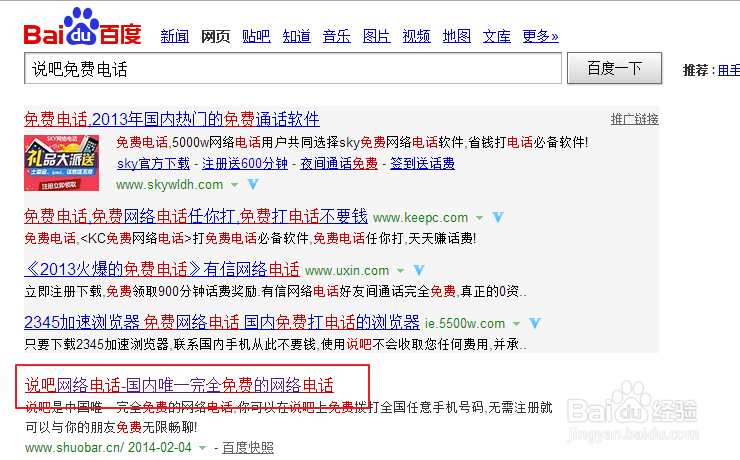Screen dimensions: 740x460
Task: Open the 视频 tab
Action: [416, 36]
